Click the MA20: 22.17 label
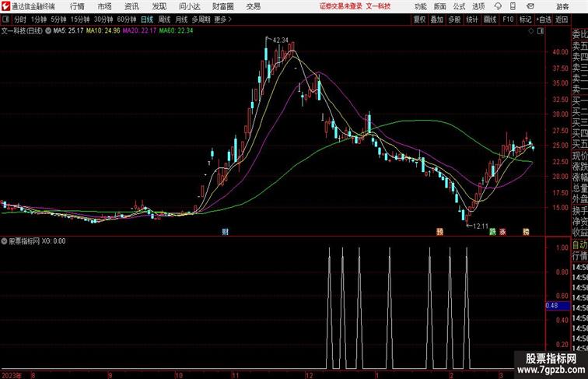588x379 pixels. pyautogui.click(x=139, y=31)
